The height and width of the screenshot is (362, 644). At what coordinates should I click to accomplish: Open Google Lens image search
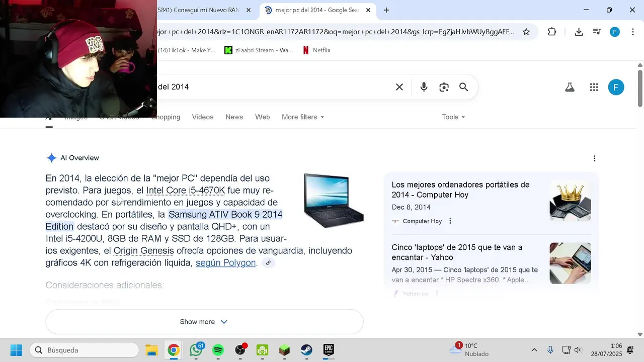pos(444,87)
